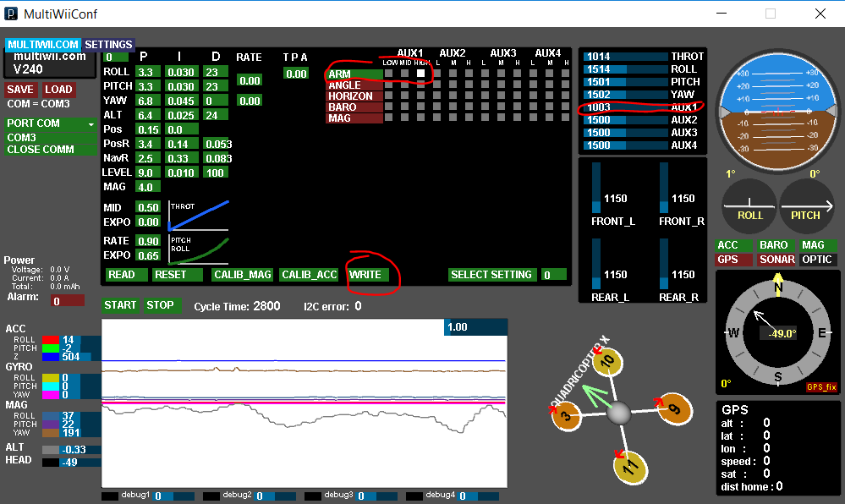Open the SETTINGS tab
This screenshot has height=504, width=845.
tap(108, 45)
